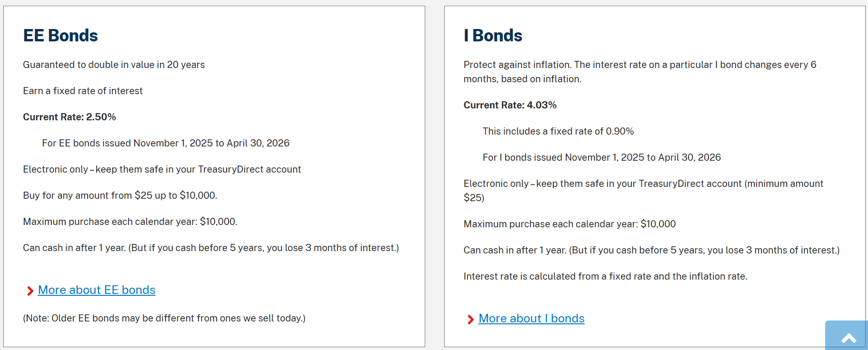Click the note about older EE bonds

coord(164,318)
